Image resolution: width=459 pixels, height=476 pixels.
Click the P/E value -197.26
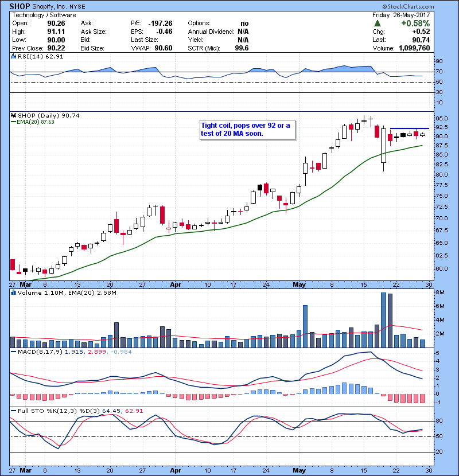coord(161,24)
